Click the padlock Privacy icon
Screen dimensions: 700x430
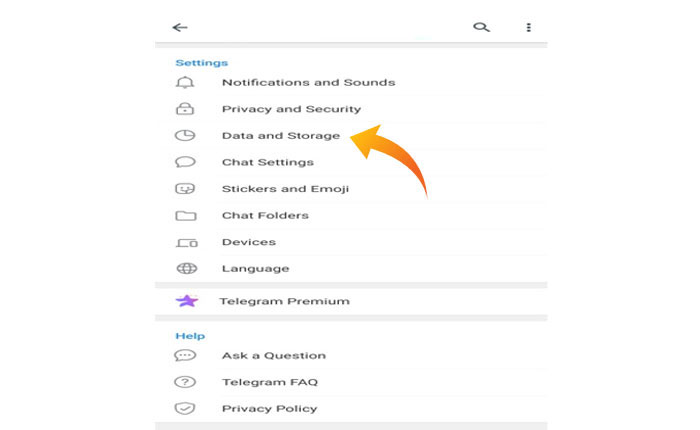(185, 109)
